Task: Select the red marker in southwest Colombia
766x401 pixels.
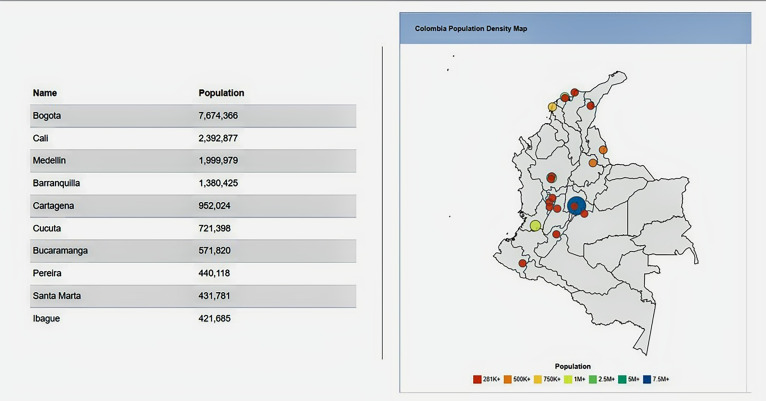Action: click(x=522, y=263)
